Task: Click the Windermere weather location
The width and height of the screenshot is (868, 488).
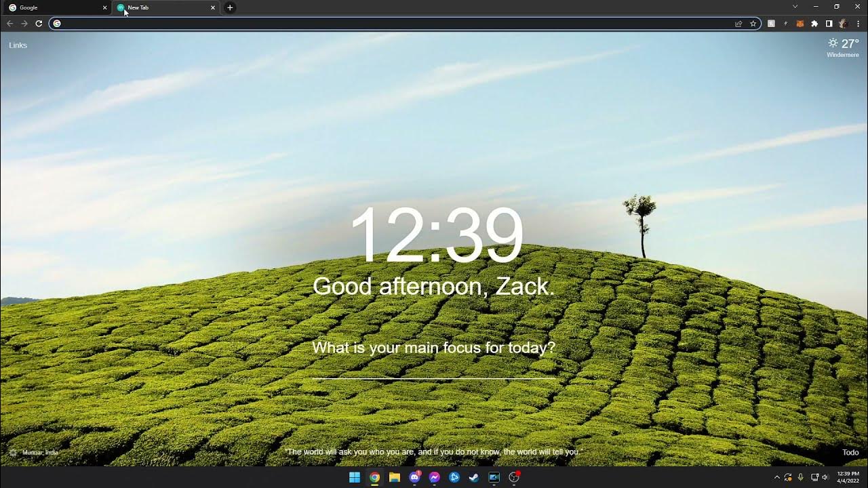Action: pyautogui.click(x=843, y=55)
